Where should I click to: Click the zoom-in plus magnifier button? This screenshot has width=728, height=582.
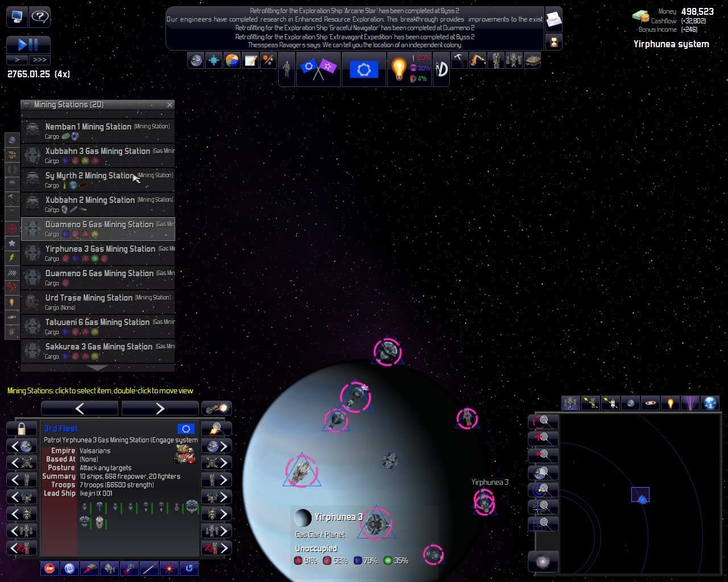543,438
